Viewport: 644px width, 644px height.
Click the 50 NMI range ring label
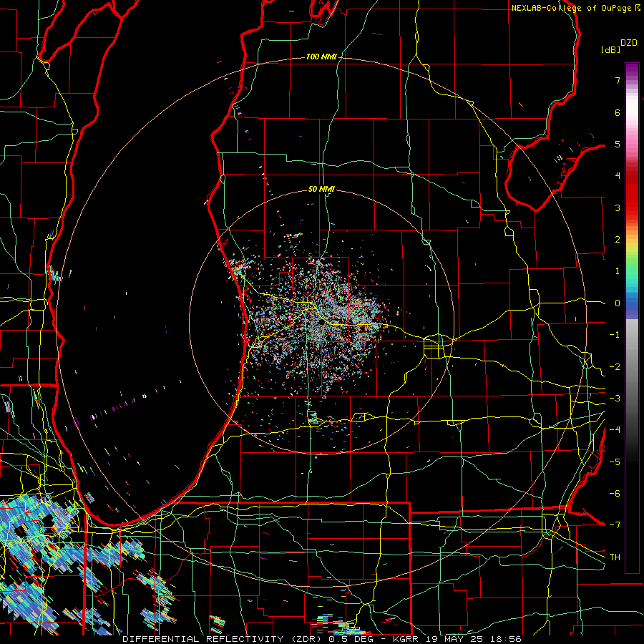point(321,189)
